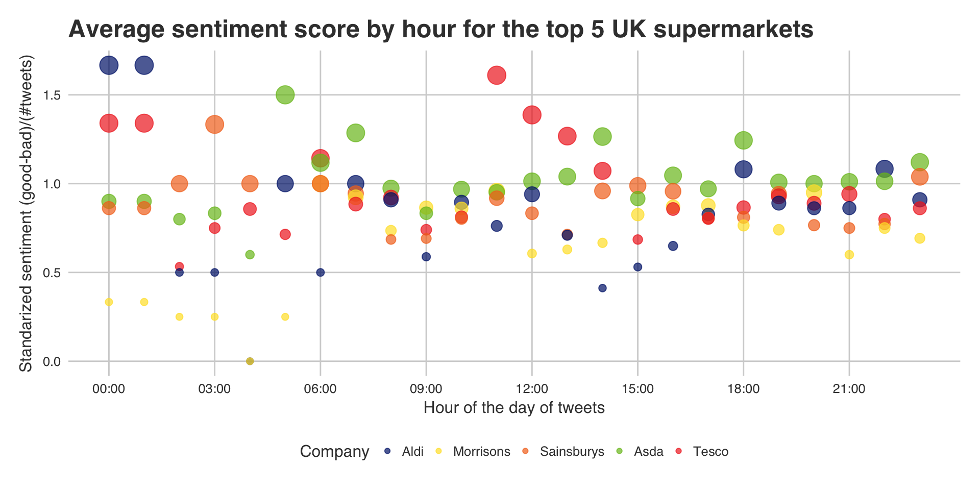This screenshot has width=980, height=490.
Task: Click the "Standarized sentiment" y-axis title
Action: coord(26,214)
